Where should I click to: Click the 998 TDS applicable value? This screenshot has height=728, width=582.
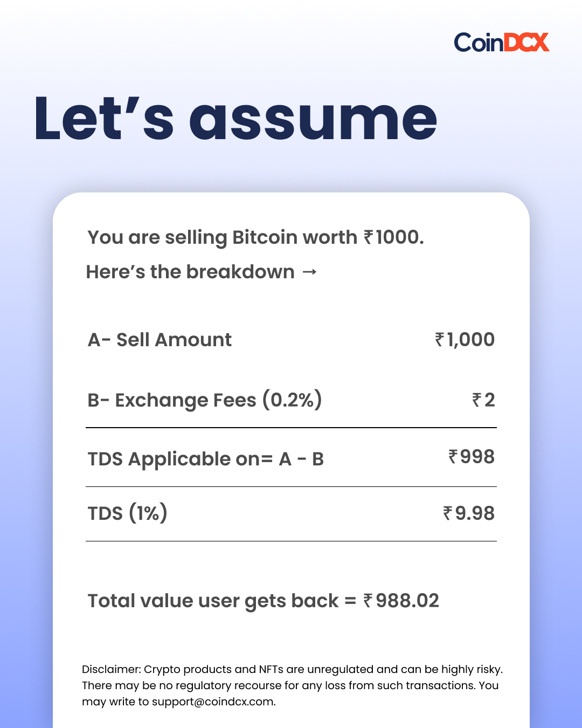(477, 457)
